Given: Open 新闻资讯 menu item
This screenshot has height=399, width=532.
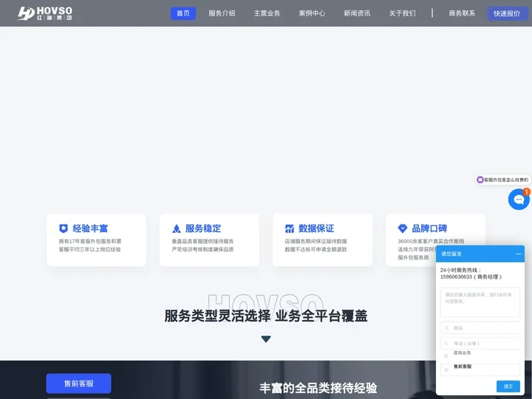Looking at the screenshot, I should (357, 13).
